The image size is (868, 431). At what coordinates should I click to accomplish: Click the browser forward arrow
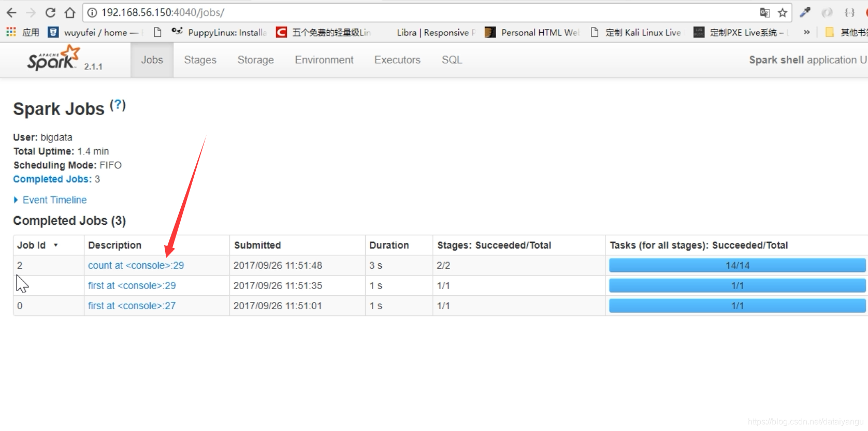point(31,12)
